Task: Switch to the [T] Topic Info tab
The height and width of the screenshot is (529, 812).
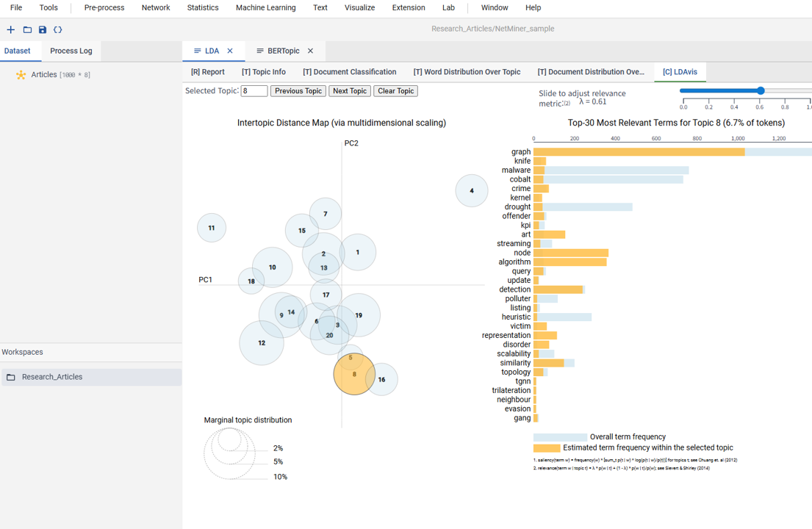Action: (264, 72)
